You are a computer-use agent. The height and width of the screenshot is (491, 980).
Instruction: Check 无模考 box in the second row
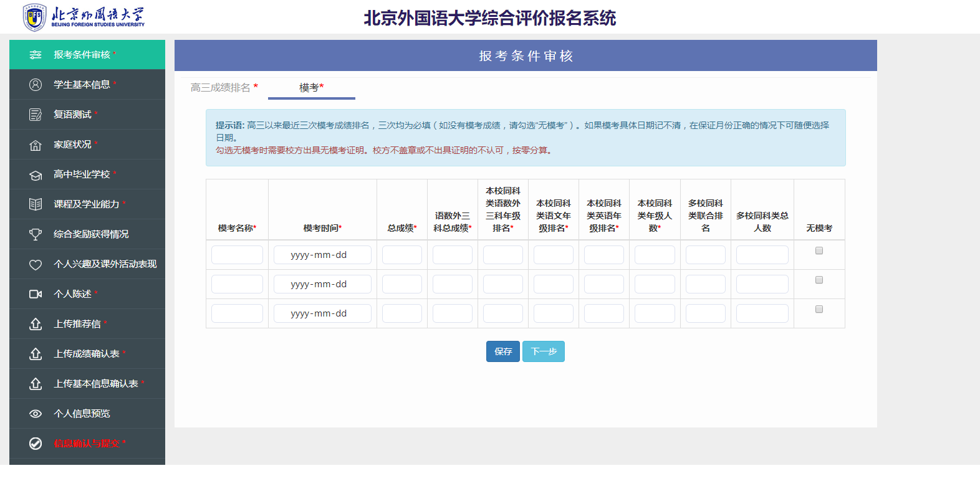pyautogui.click(x=819, y=280)
